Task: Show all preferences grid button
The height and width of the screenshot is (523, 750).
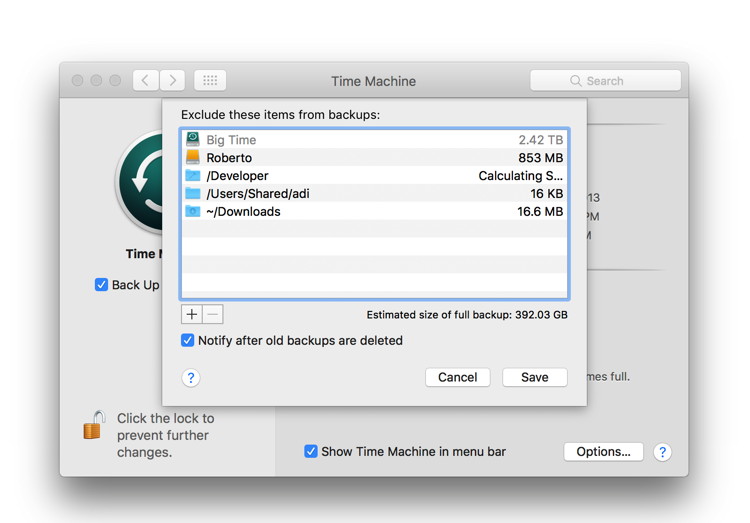Action: [210, 80]
